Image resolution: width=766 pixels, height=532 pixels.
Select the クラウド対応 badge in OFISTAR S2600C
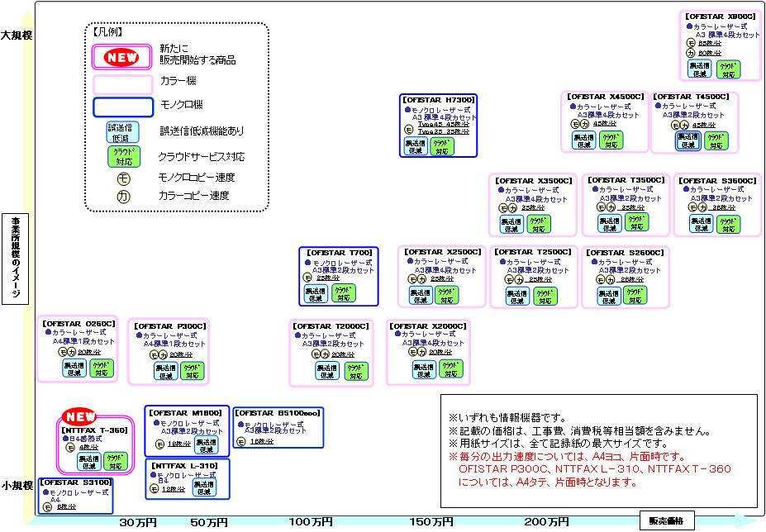pos(635,296)
